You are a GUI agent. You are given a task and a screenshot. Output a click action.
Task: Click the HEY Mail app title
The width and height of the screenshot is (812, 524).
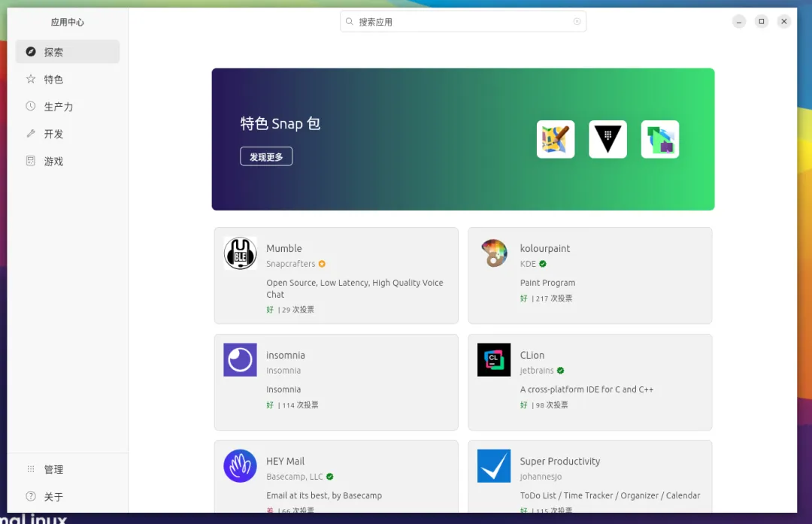click(x=286, y=462)
